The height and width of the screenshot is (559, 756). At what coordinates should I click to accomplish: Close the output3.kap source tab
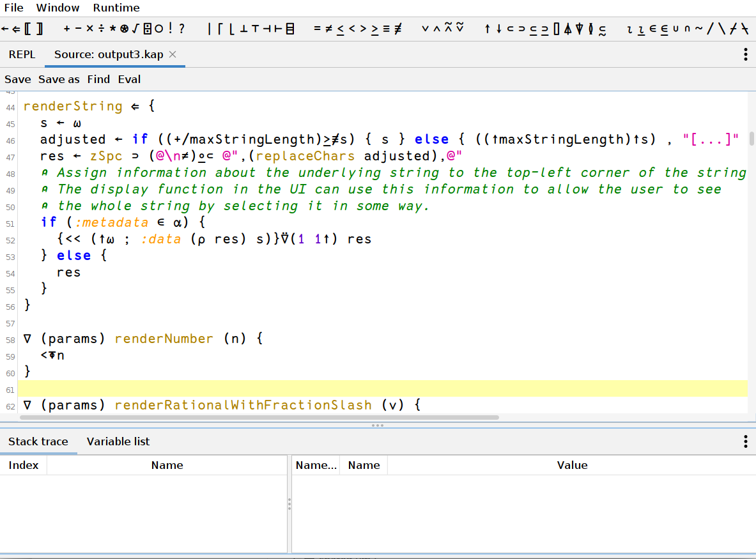click(172, 54)
